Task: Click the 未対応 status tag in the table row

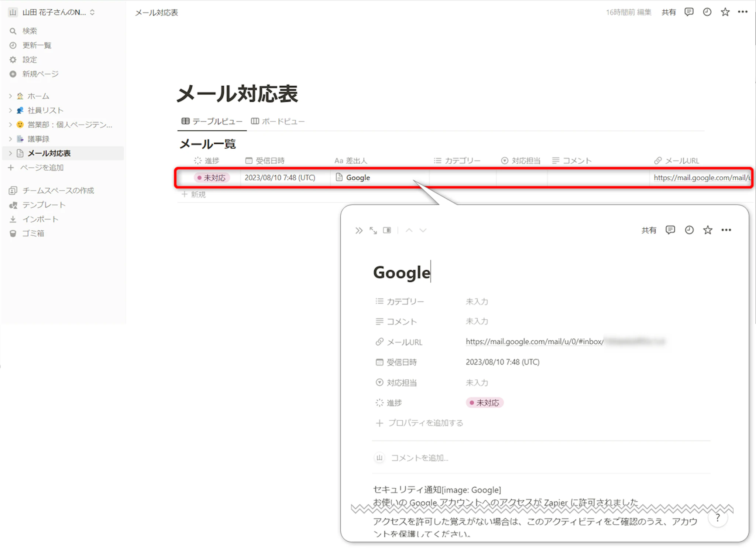Action: pyautogui.click(x=212, y=178)
